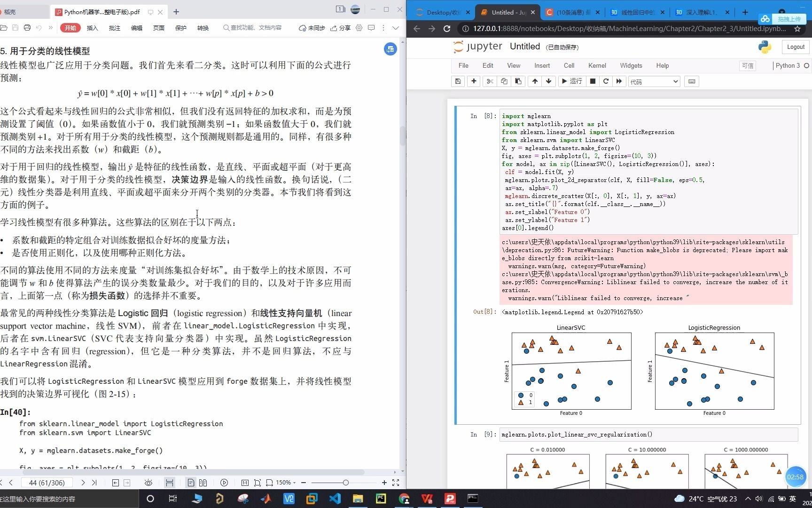Go back in the browser
This screenshot has width=812, height=508.
coord(417,29)
